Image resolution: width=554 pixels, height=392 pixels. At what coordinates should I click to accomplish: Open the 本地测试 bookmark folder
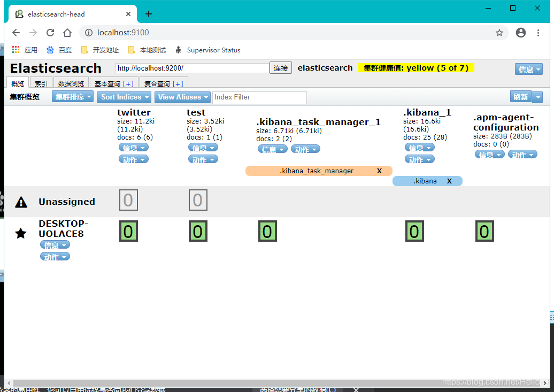pyautogui.click(x=147, y=50)
